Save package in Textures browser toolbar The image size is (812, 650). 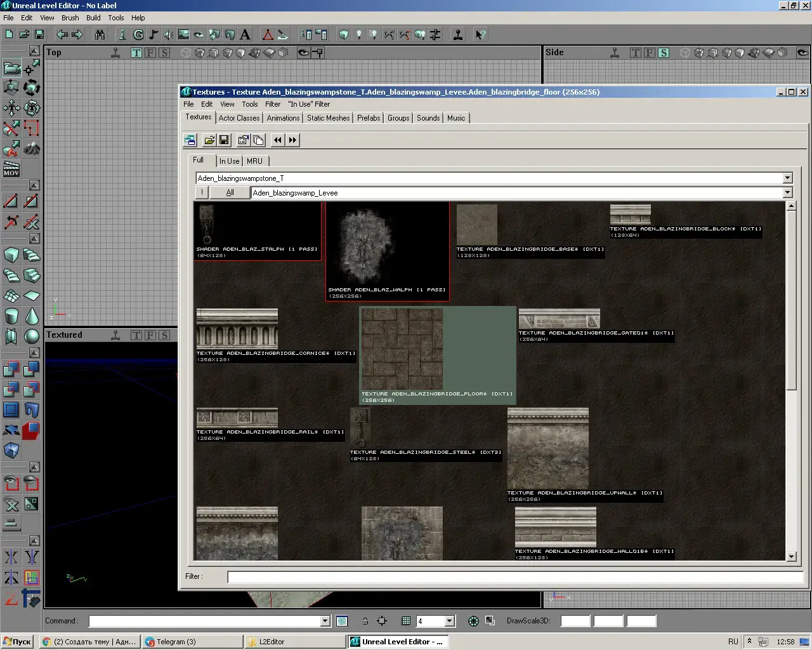224,140
